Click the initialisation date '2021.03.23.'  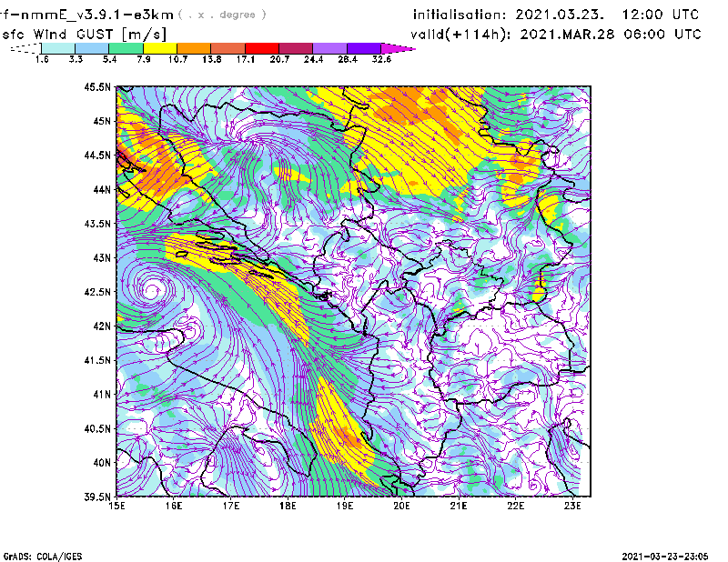point(560,15)
